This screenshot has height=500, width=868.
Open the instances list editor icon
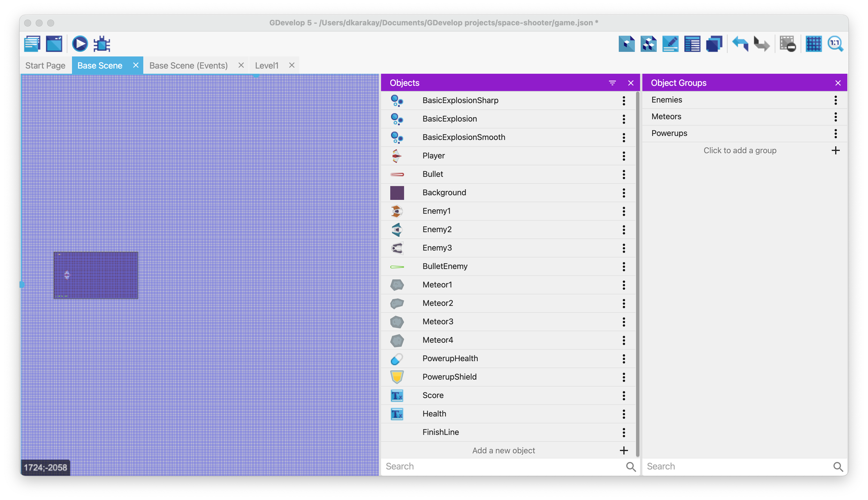[x=692, y=44]
